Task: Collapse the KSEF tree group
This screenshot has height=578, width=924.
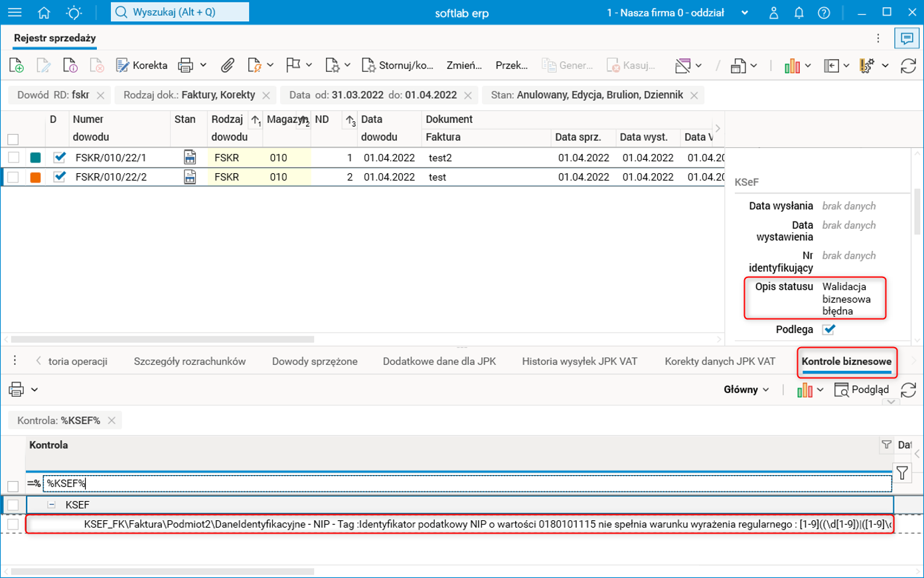Action: (51, 504)
